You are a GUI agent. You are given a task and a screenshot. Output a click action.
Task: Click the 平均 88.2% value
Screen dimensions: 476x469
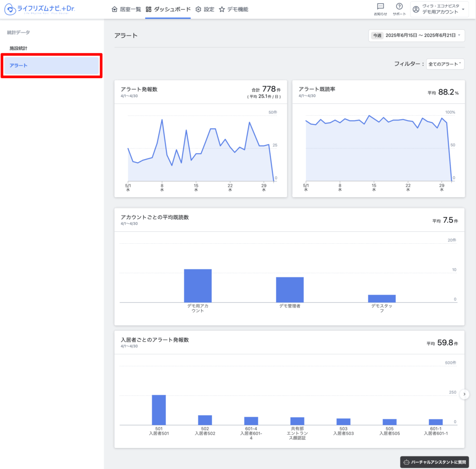point(443,92)
